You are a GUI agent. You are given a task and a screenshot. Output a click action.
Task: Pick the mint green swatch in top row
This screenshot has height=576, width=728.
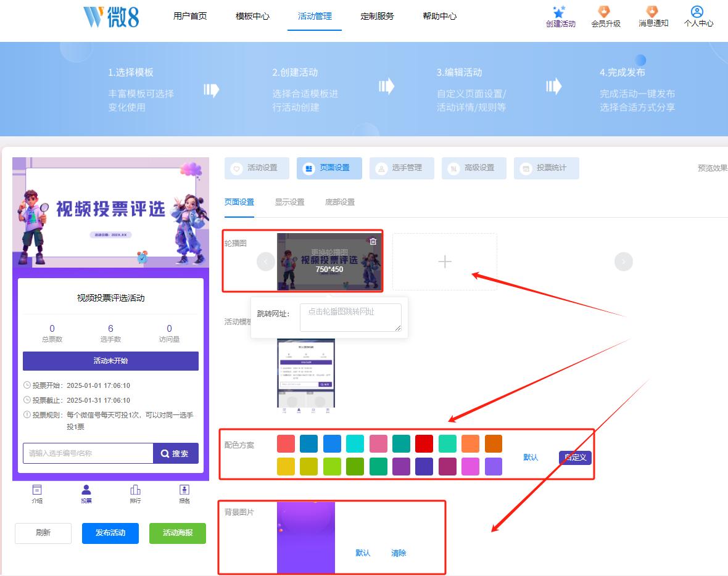447,444
